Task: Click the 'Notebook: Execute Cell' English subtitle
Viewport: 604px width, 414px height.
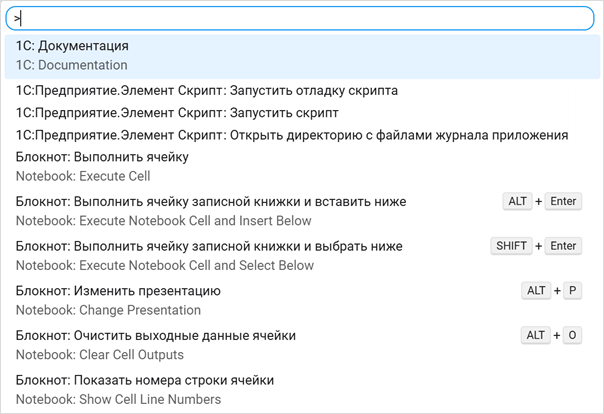Action: (x=83, y=176)
